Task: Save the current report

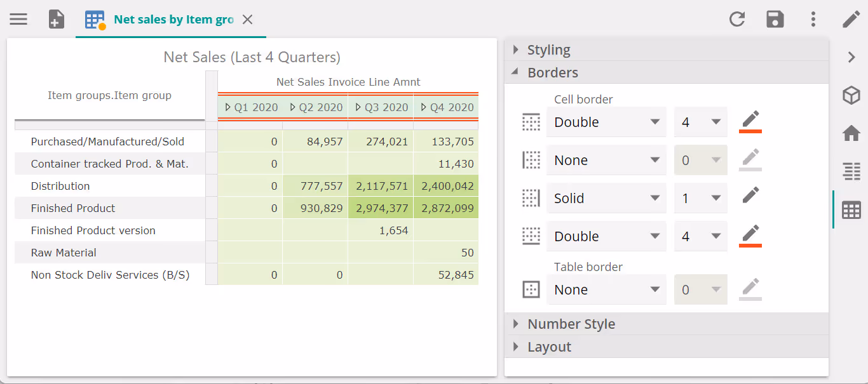Action: (x=775, y=19)
